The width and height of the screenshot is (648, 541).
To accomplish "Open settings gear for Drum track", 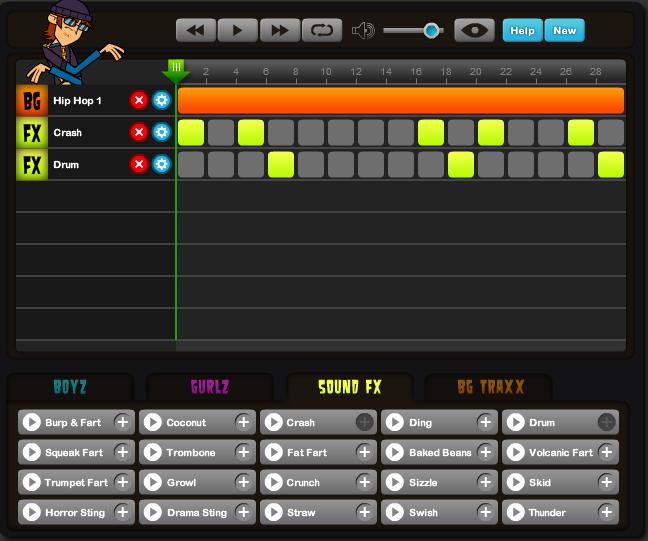I will point(161,164).
